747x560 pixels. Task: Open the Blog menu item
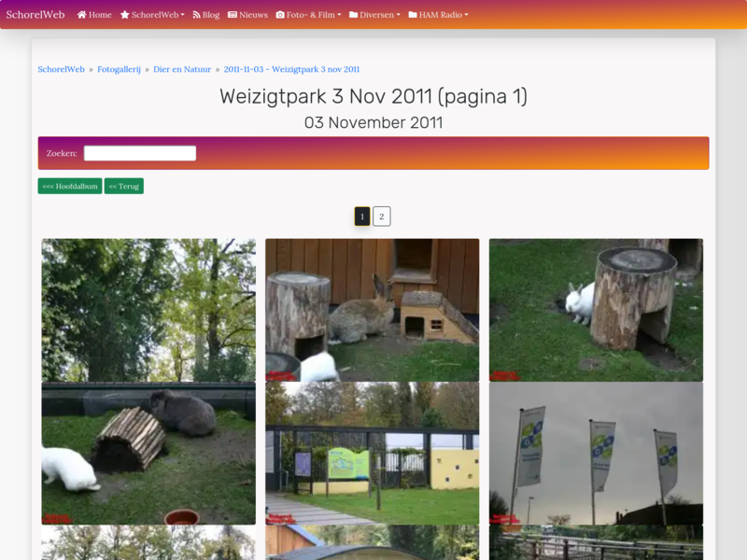(x=206, y=15)
